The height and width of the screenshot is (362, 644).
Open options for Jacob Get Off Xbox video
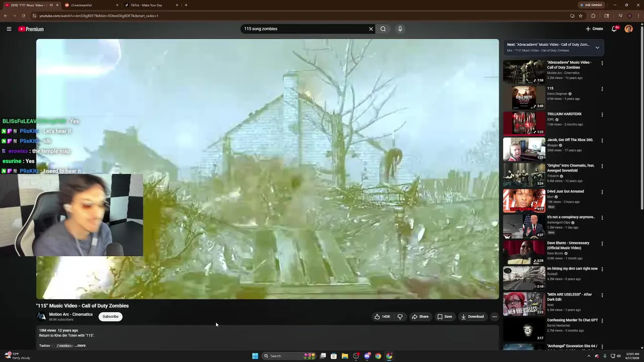click(x=602, y=140)
